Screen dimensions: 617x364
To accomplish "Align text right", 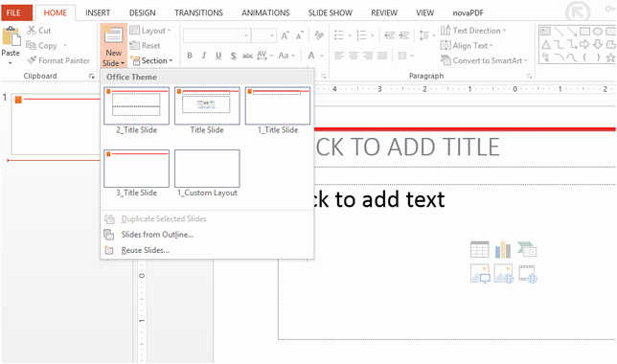I will point(368,56).
